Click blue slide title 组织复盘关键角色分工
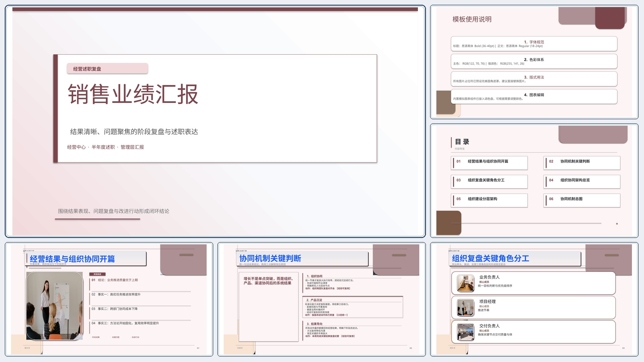Viewport: 644px width, 362px height. point(490,258)
